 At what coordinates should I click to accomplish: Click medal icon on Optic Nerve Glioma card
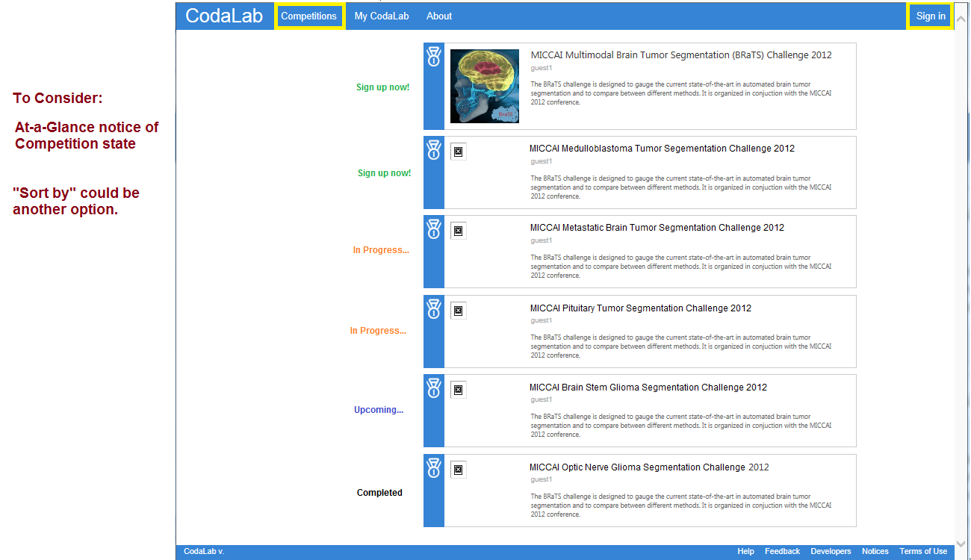[434, 468]
